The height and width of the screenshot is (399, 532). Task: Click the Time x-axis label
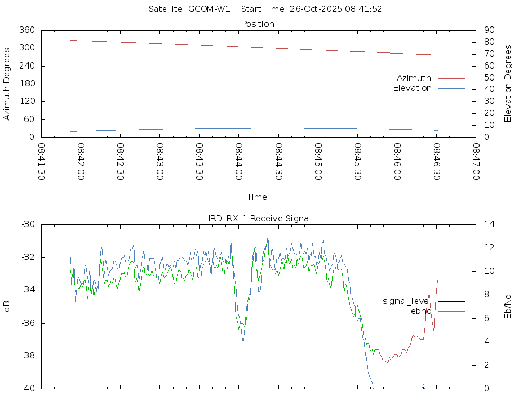click(257, 197)
